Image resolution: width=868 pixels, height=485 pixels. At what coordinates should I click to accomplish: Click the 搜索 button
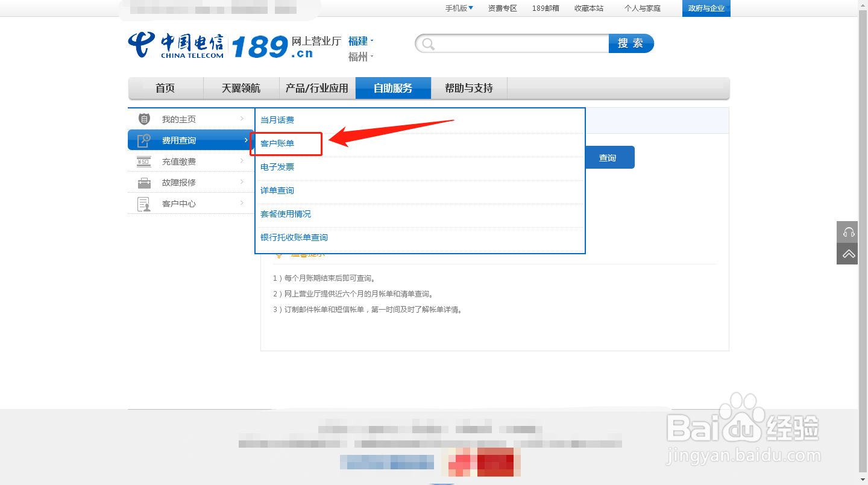click(631, 43)
